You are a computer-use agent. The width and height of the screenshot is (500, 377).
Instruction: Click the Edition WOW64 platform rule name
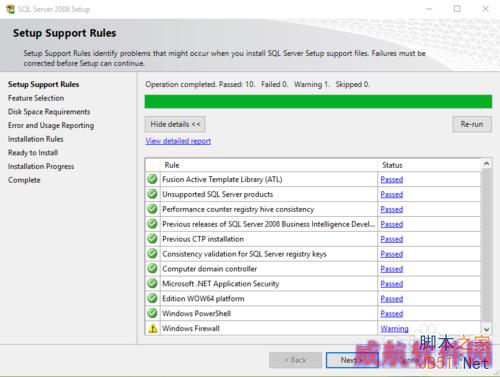(203, 298)
